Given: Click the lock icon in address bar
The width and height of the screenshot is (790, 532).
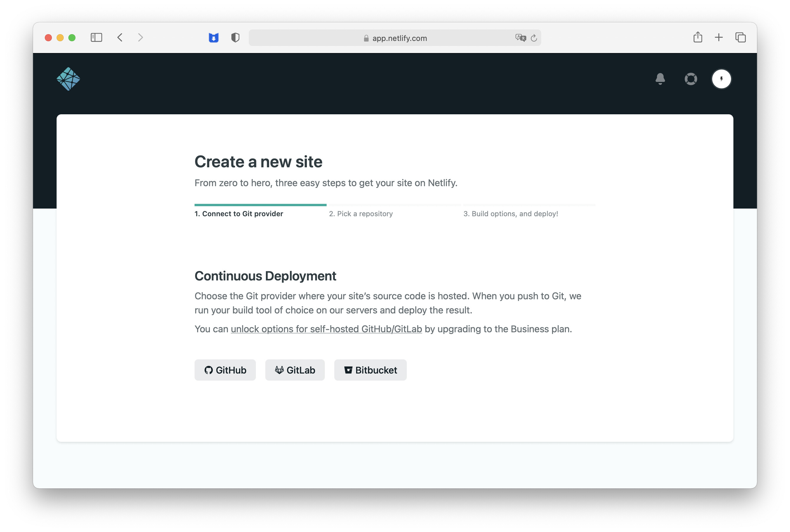Looking at the screenshot, I should 366,38.
